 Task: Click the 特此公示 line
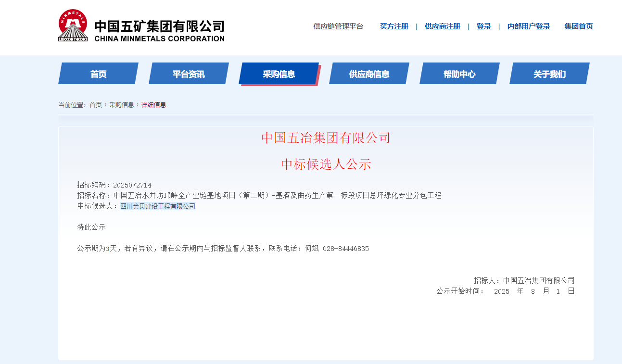click(91, 227)
